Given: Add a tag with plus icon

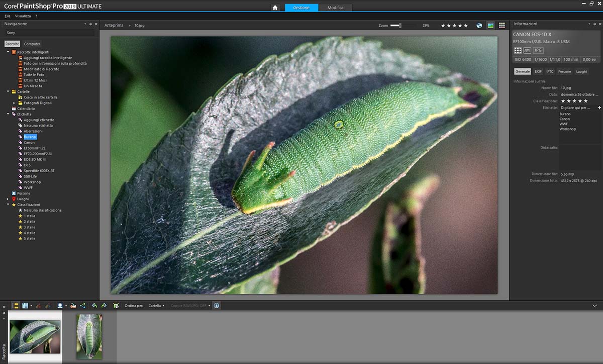Looking at the screenshot, I should click(x=599, y=107).
